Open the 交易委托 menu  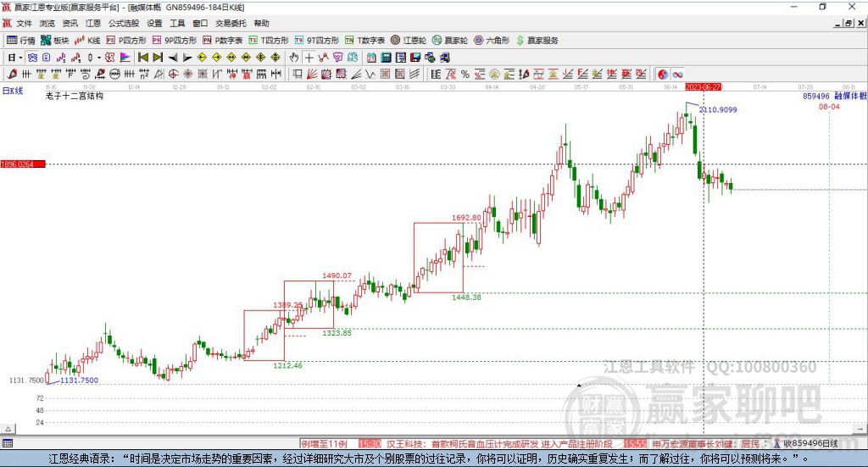pos(231,23)
